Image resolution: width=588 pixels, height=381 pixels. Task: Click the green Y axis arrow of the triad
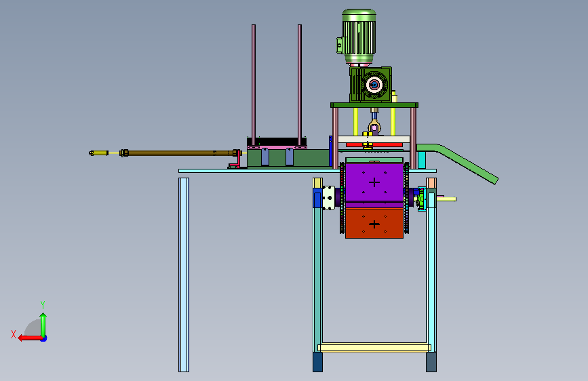43,325
